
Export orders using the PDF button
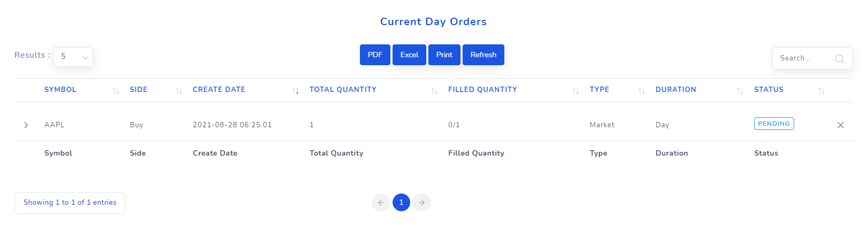[375, 55]
